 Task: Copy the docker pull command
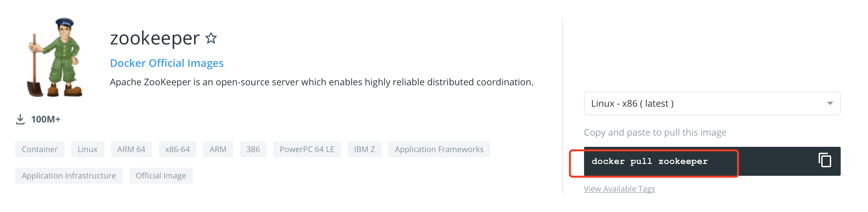[x=825, y=160]
